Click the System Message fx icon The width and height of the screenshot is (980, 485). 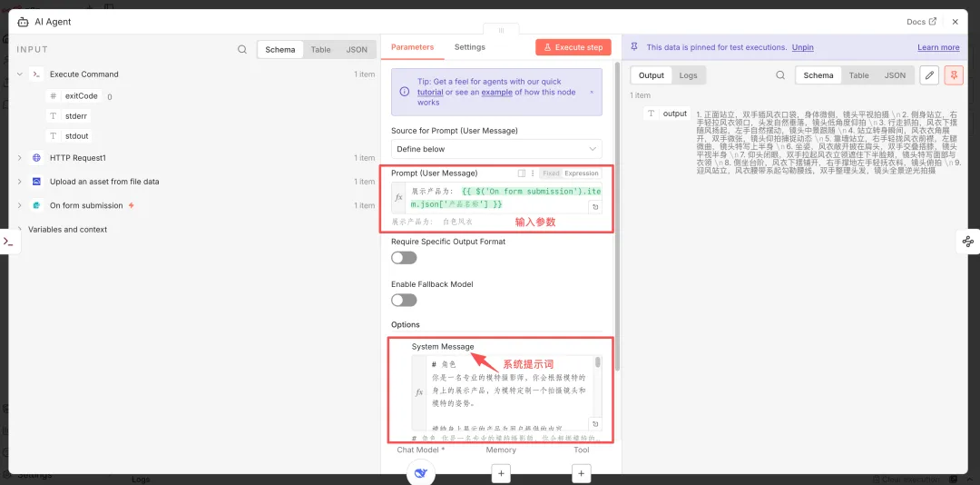tap(419, 392)
